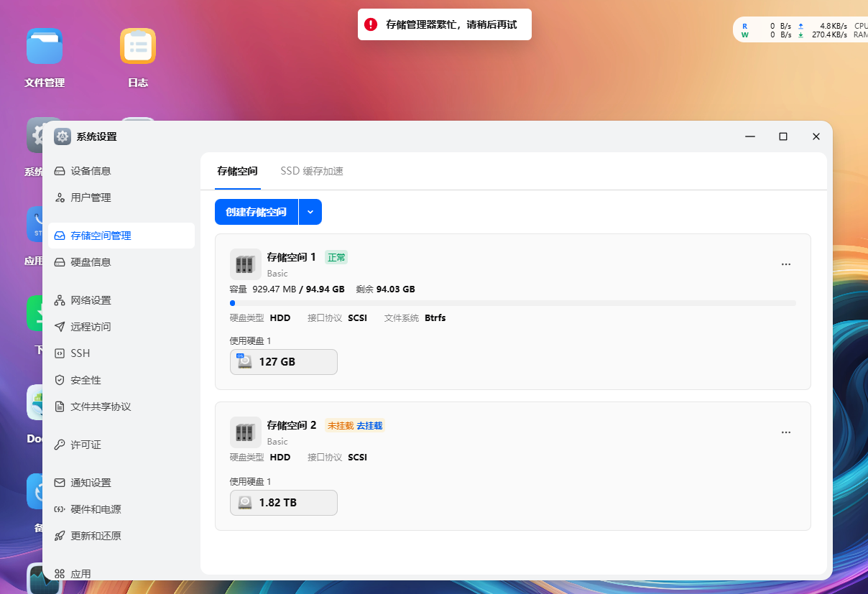868x594 pixels.
Task: Click the 许可证 key icon
Action: (60, 445)
